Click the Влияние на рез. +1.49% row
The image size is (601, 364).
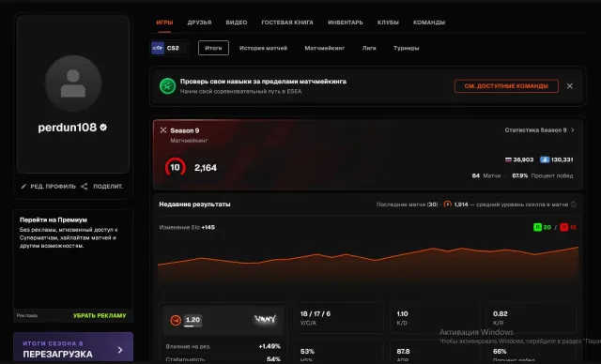point(223,346)
